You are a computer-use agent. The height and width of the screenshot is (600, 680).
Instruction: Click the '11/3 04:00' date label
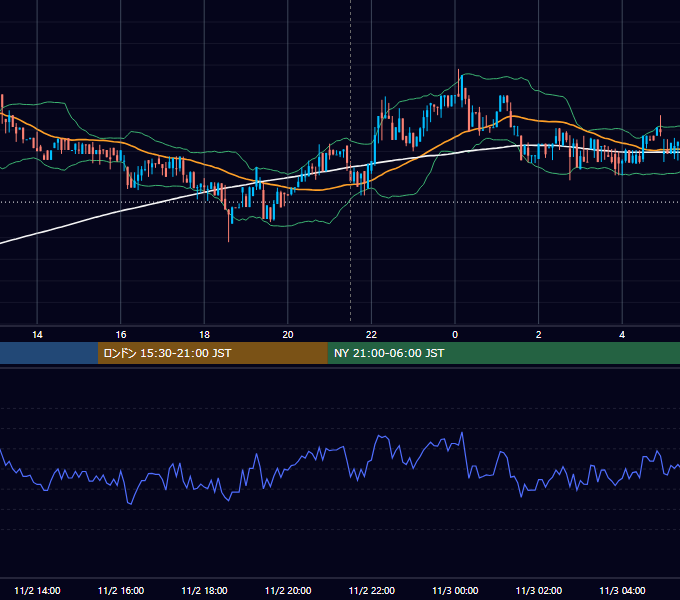622,590
